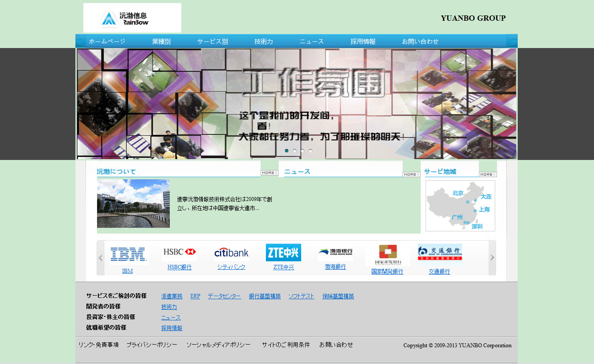Open the ソフトテスト footer link
The height and width of the screenshot is (364, 594).
302,296
